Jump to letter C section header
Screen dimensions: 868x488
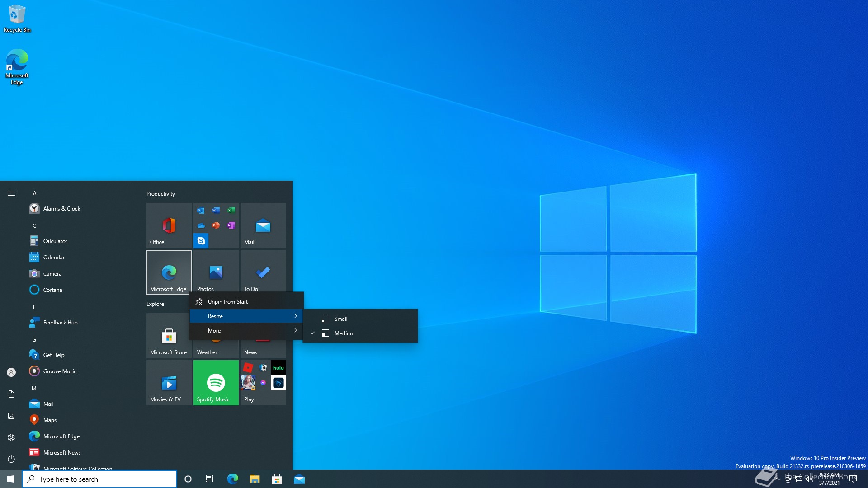(x=34, y=226)
